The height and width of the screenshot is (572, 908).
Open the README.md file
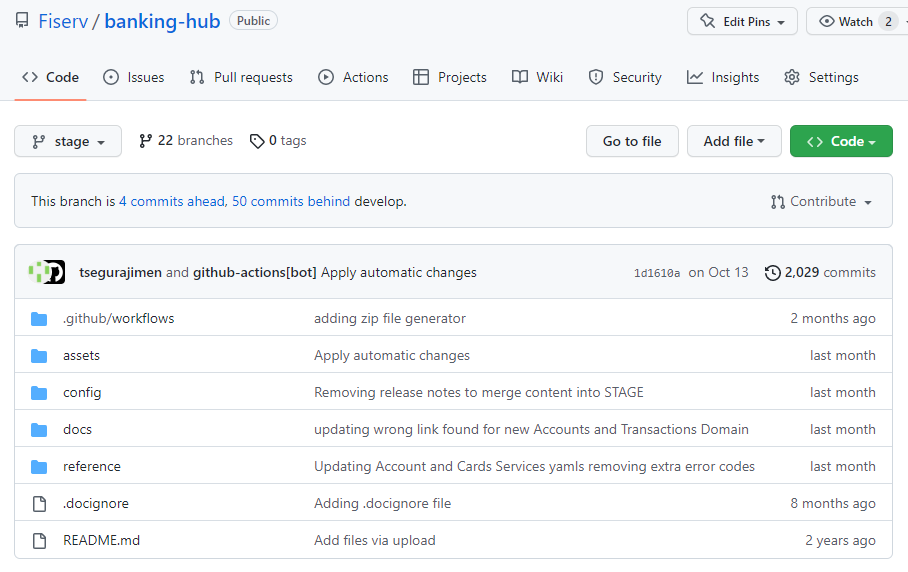pos(101,541)
